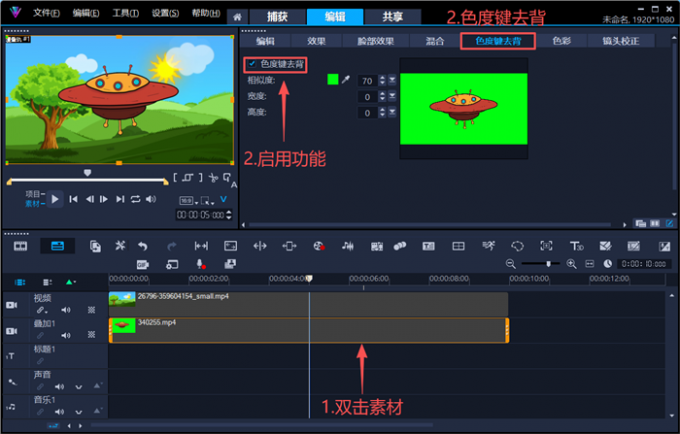This screenshot has height=434, width=680.
Task: Switch to timeline view
Action: [57, 246]
